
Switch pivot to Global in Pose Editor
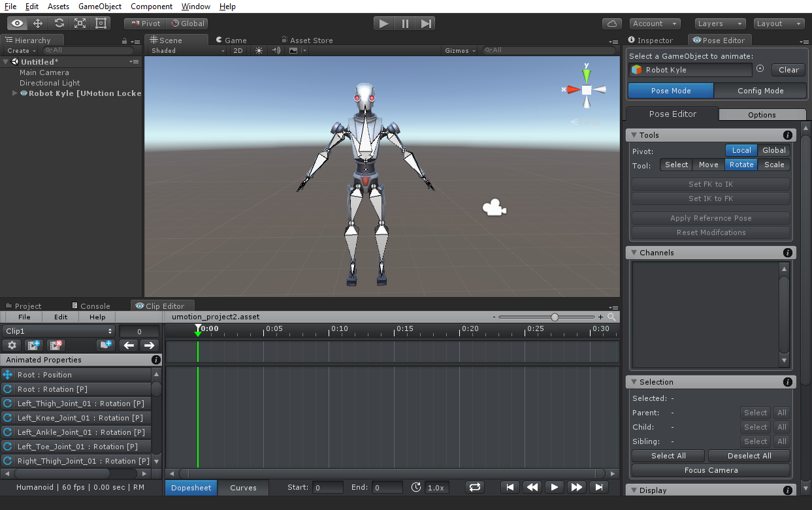pyautogui.click(x=774, y=150)
